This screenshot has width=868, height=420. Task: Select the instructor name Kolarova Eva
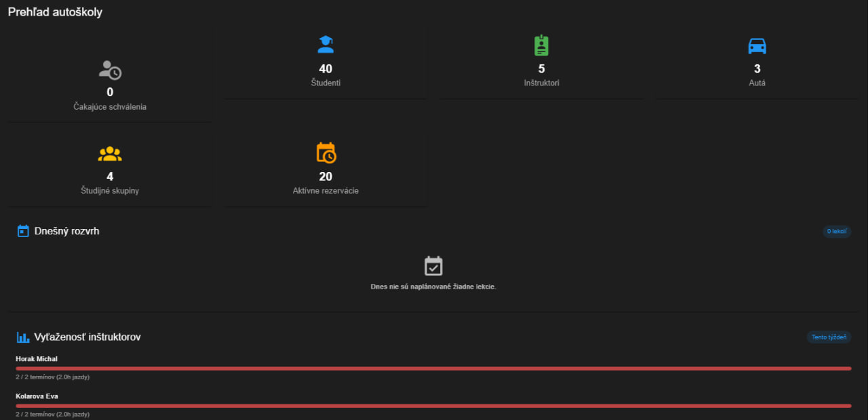37,396
